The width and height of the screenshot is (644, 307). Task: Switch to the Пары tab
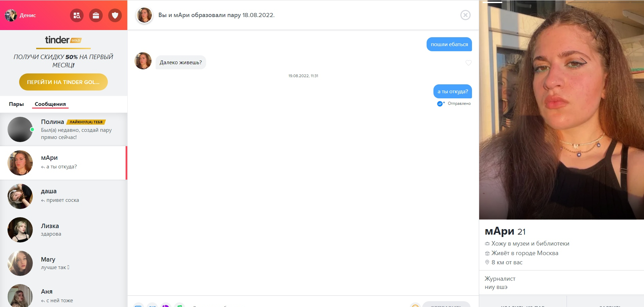pos(16,104)
